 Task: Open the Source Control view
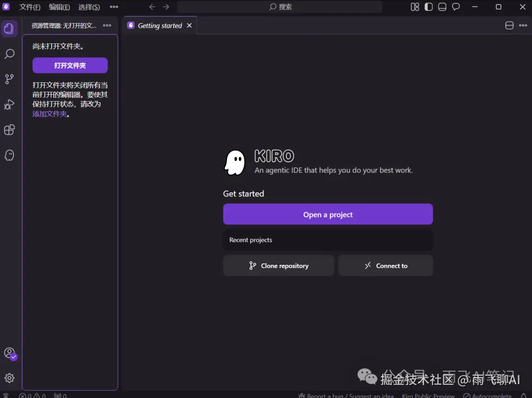click(x=9, y=79)
